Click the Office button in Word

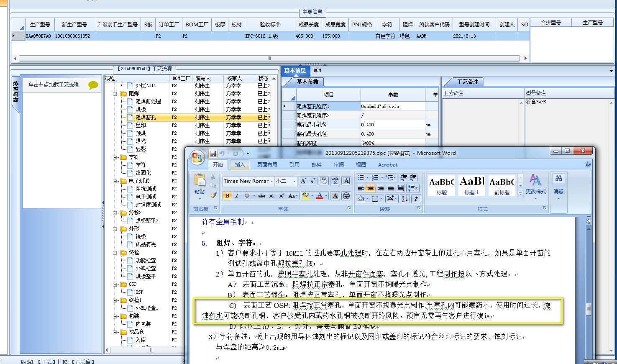(197, 158)
